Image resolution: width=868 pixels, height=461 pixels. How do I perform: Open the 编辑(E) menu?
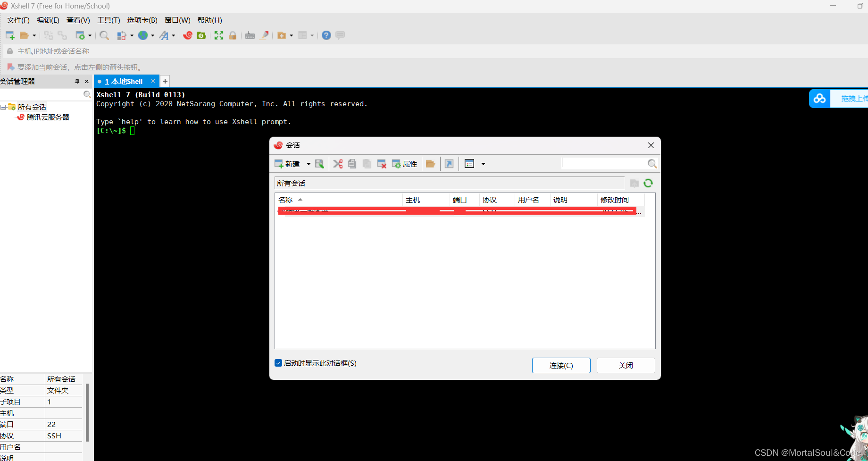point(48,20)
